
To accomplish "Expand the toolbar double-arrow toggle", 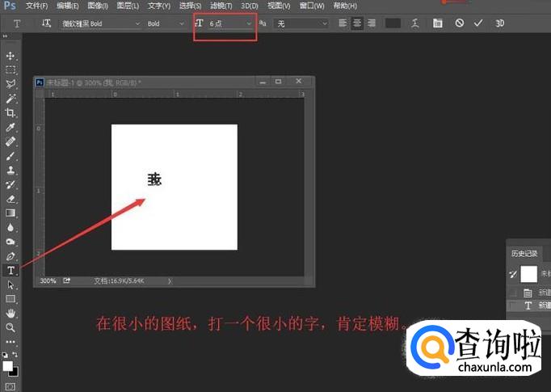I will coord(5,36).
